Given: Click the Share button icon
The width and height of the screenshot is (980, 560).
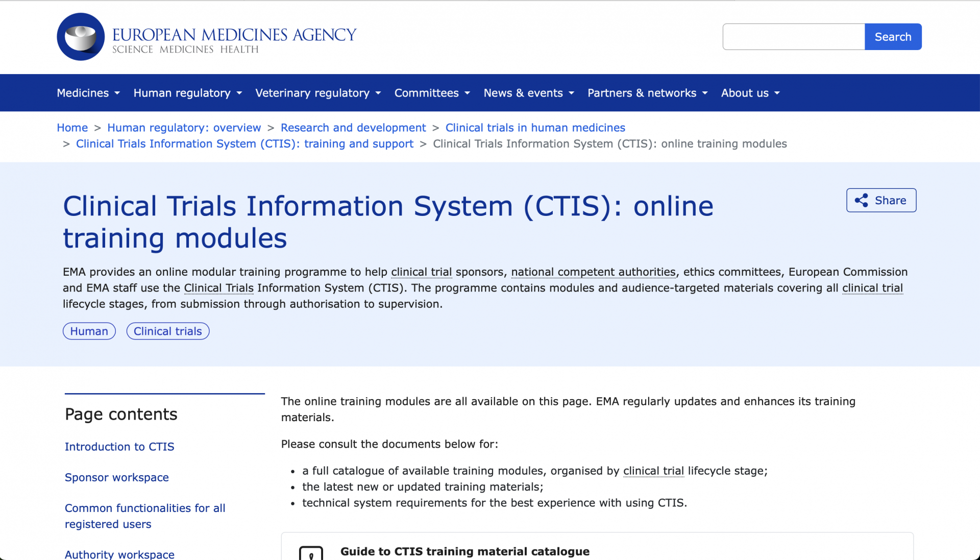Looking at the screenshot, I should 862,200.
